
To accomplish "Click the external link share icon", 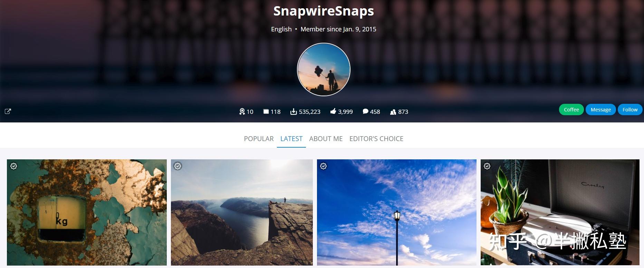I will tap(8, 111).
